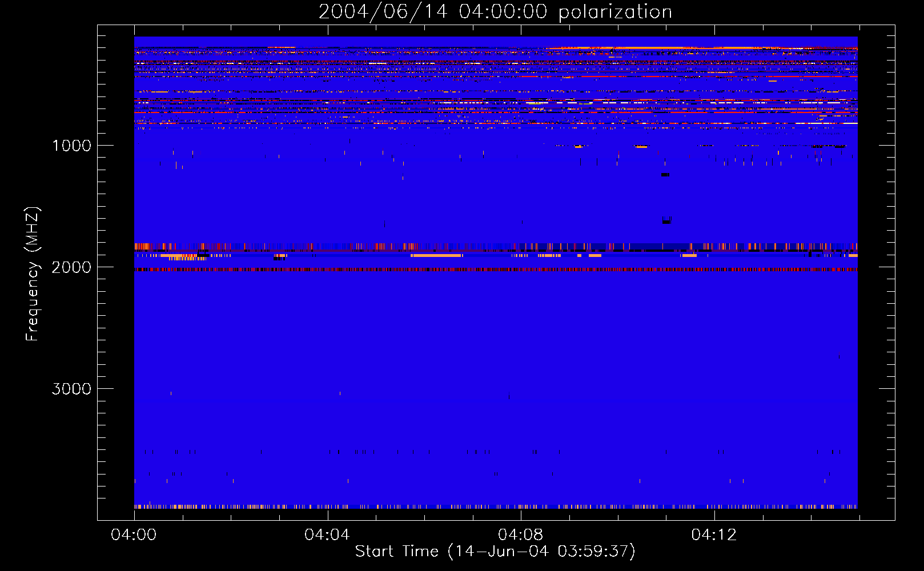Click the 04:00 time tick label
924x571 pixels.
[x=134, y=535]
